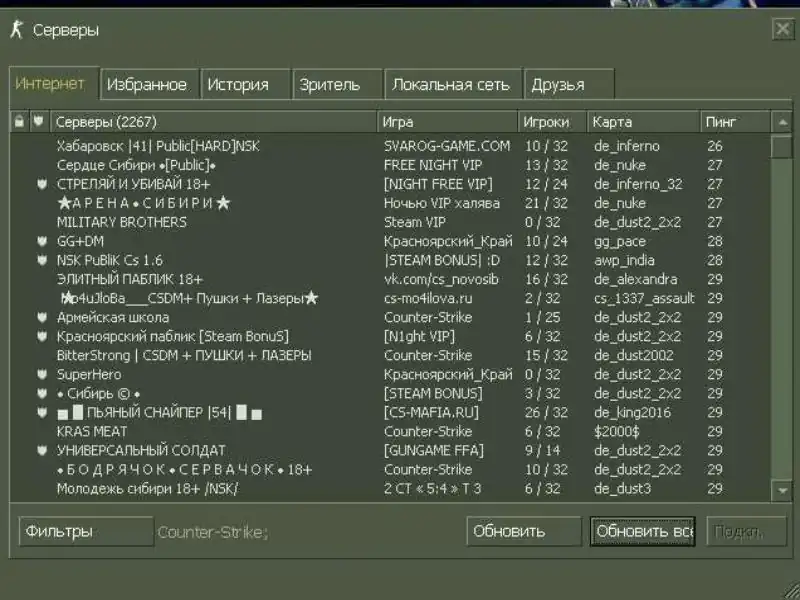
Task: Click the $2000$ map cell
Action: coord(616,432)
